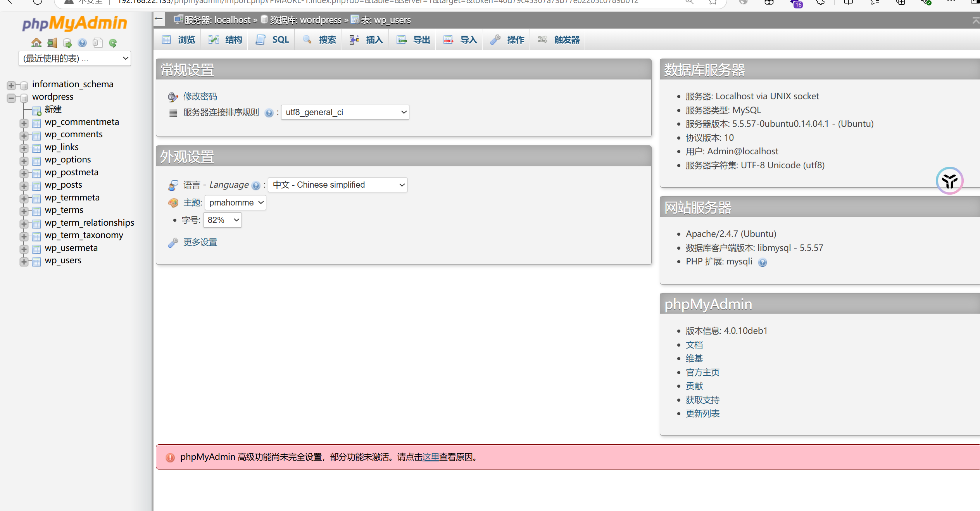Click the database icon beside wordpress

click(x=24, y=98)
